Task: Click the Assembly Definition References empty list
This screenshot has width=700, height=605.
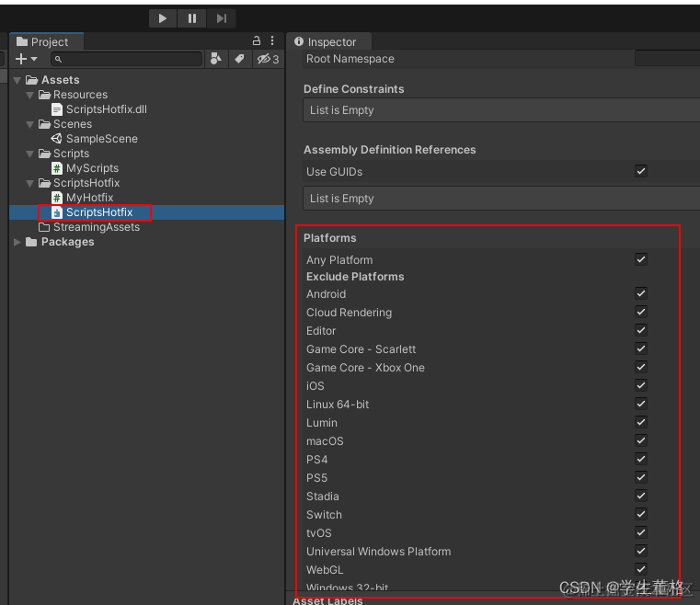Action: [x=501, y=199]
